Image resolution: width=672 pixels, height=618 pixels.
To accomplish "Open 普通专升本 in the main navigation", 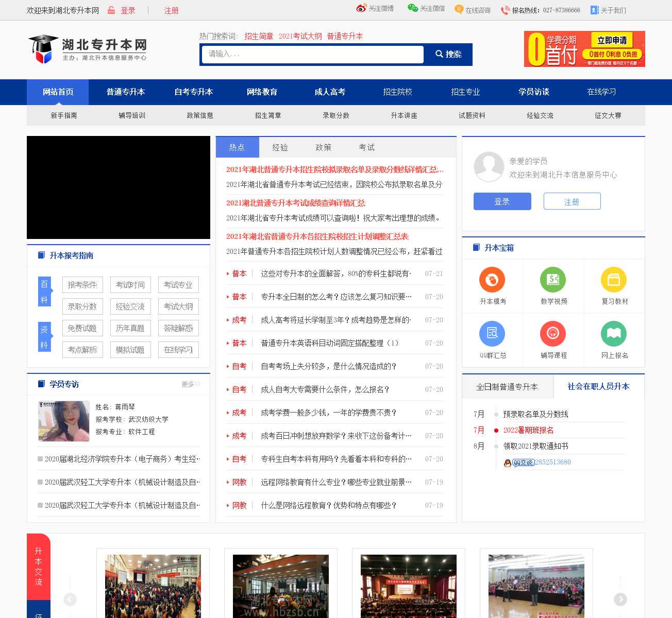I will (x=126, y=92).
